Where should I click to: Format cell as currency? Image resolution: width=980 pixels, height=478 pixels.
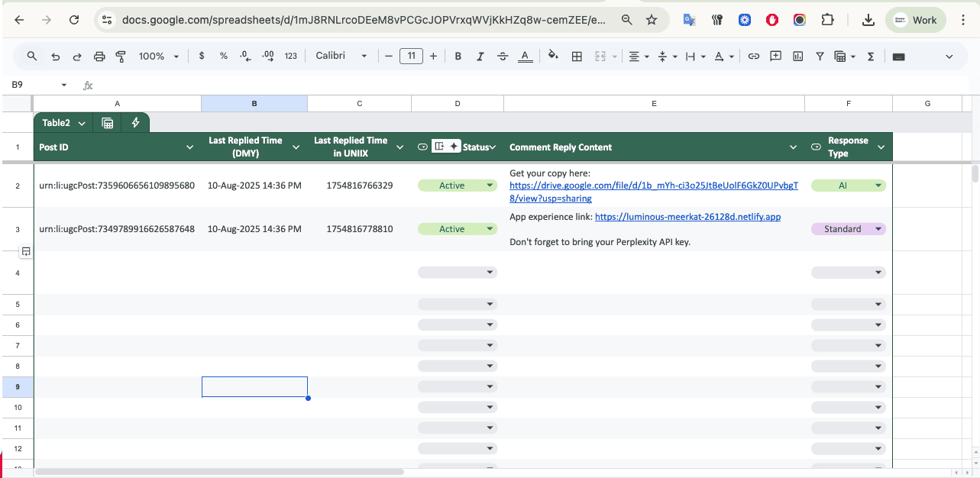click(x=202, y=56)
